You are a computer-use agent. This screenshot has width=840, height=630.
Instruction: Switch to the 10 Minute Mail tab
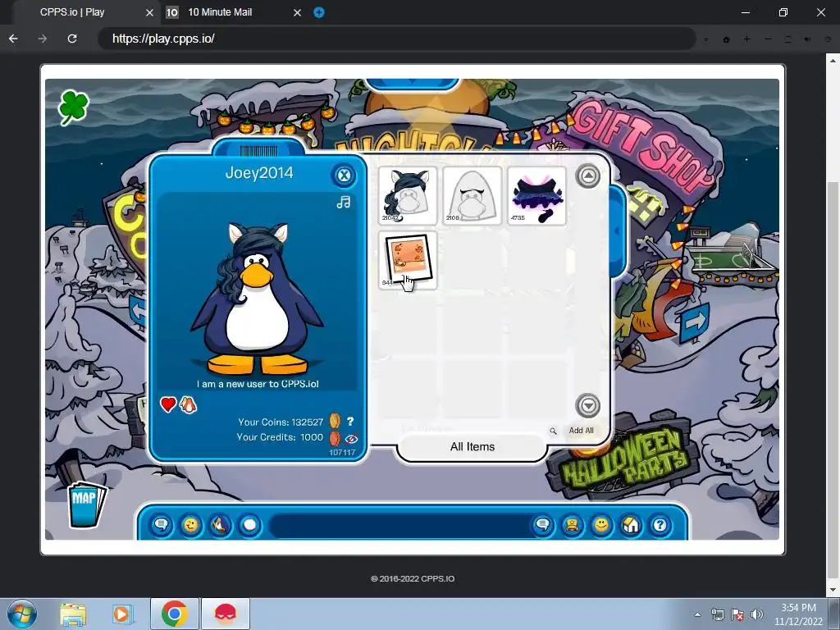coord(220,12)
